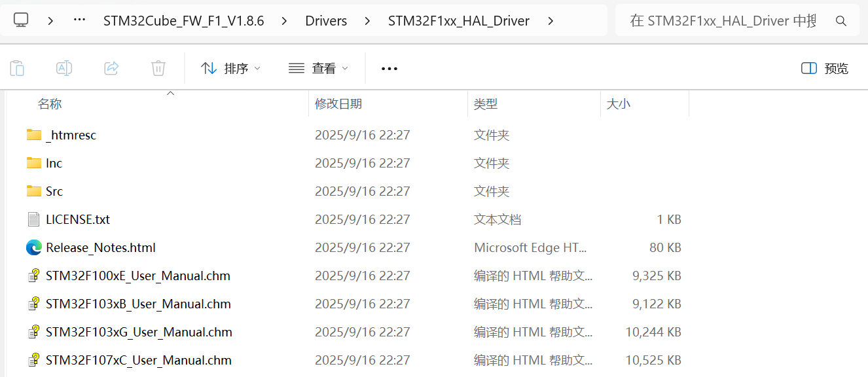Screen dimensions: 868x377
Task: Go to Drivers folder in breadcrumb
Action: coord(326,21)
